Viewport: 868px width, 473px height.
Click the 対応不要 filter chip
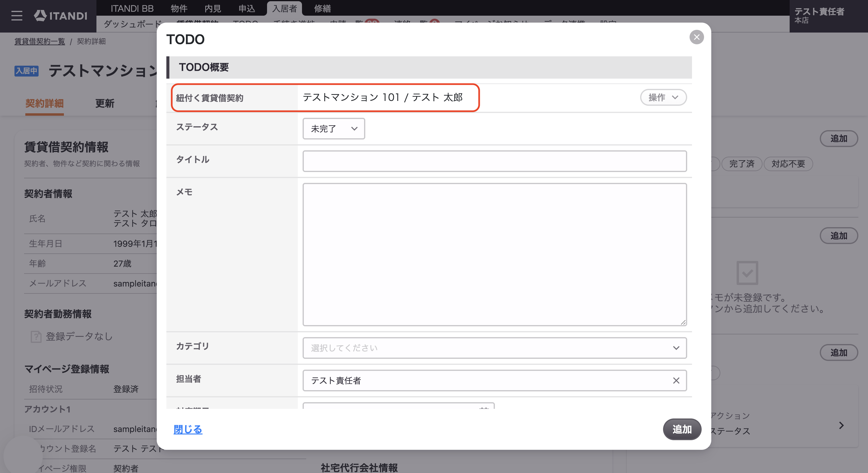[788, 164]
